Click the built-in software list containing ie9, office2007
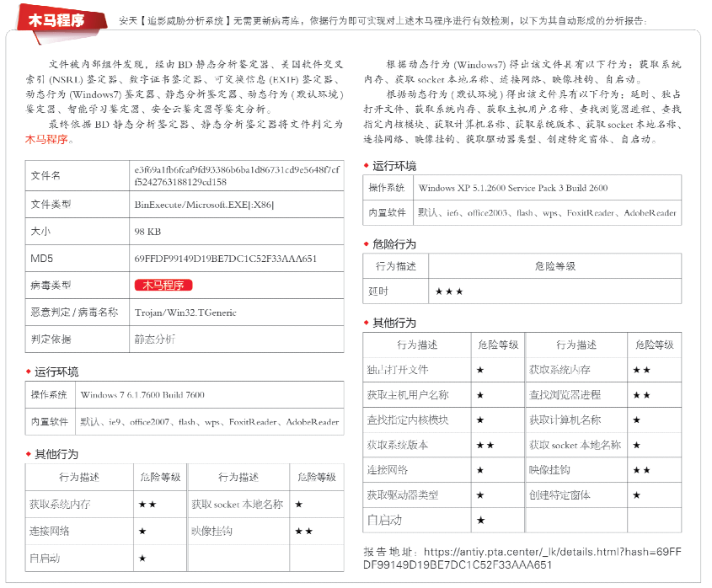This screenshot has height=588, width=712. 209,422
